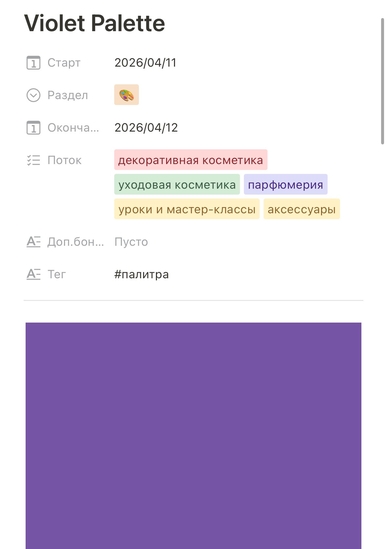Open the violet color cover image
This screenshot has width=387, height=549.
pos(193,436)
